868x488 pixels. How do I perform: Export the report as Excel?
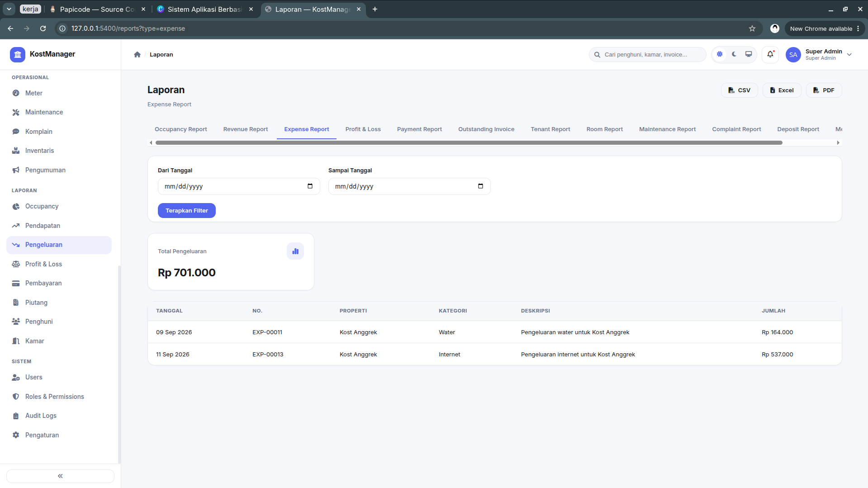782,90
